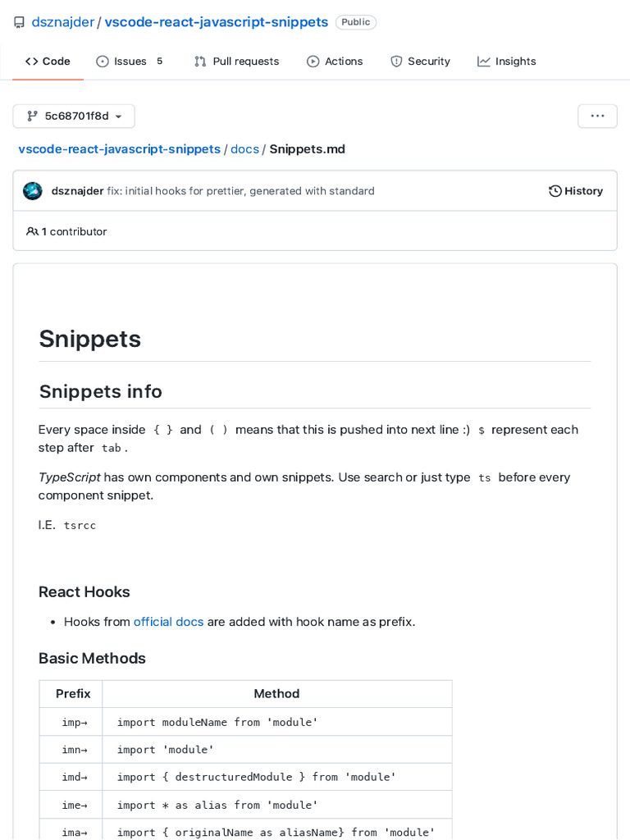This screenshot has width=630, height=840.
Task: Open the dsznajder owner profile link
Action: [x=62, y=22]
